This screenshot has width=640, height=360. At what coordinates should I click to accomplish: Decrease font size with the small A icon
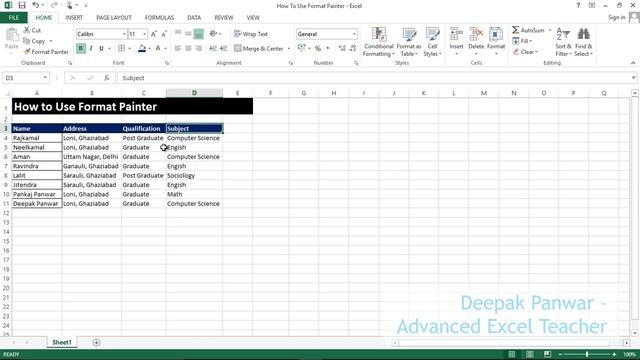164,34
